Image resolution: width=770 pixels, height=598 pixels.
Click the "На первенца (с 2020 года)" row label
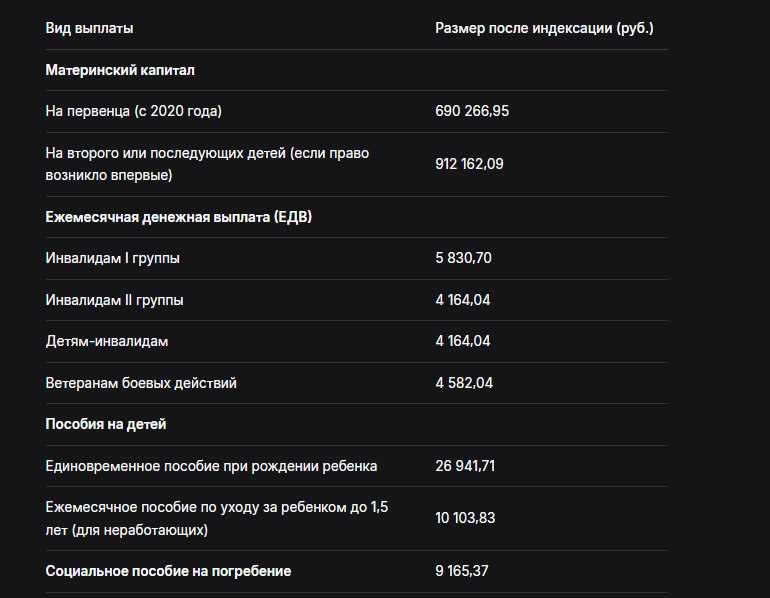pos(133,111)
